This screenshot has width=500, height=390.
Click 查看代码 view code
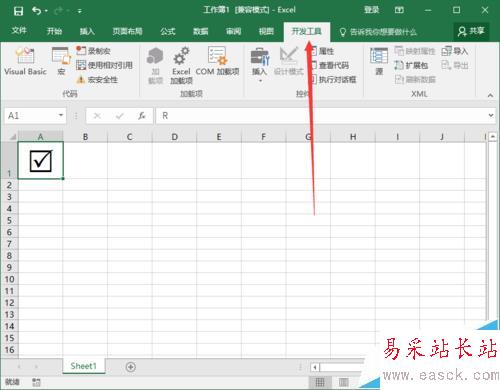pos(330,65)
